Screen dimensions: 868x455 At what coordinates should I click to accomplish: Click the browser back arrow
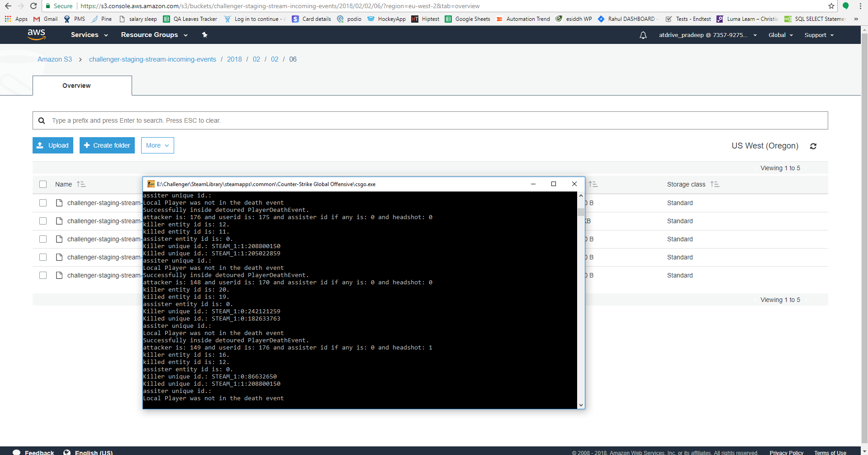coord(8,6)
